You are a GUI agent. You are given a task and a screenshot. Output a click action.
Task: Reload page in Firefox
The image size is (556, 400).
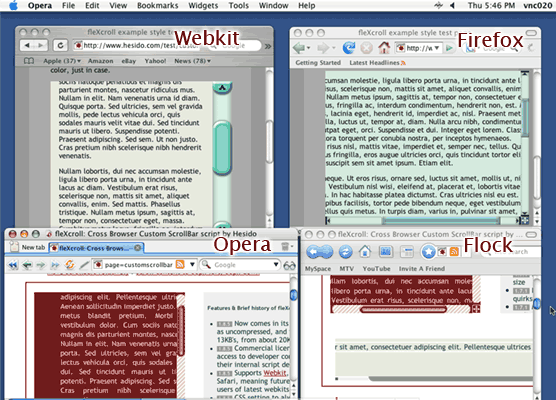pos(349,48)
